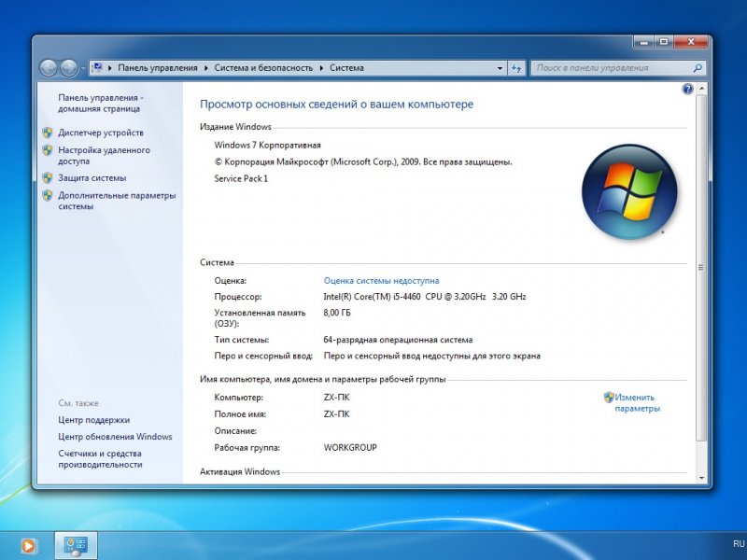Open 'Настройка удаленного доступа' link

pos(104,155)
